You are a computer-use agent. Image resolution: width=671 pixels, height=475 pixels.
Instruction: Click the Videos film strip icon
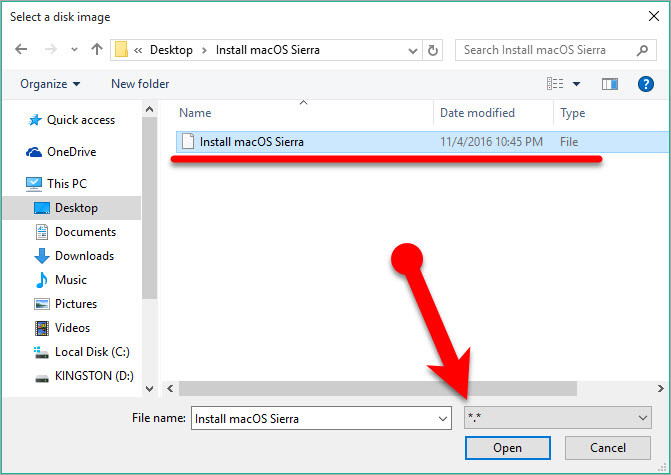[x=42, y=328]
